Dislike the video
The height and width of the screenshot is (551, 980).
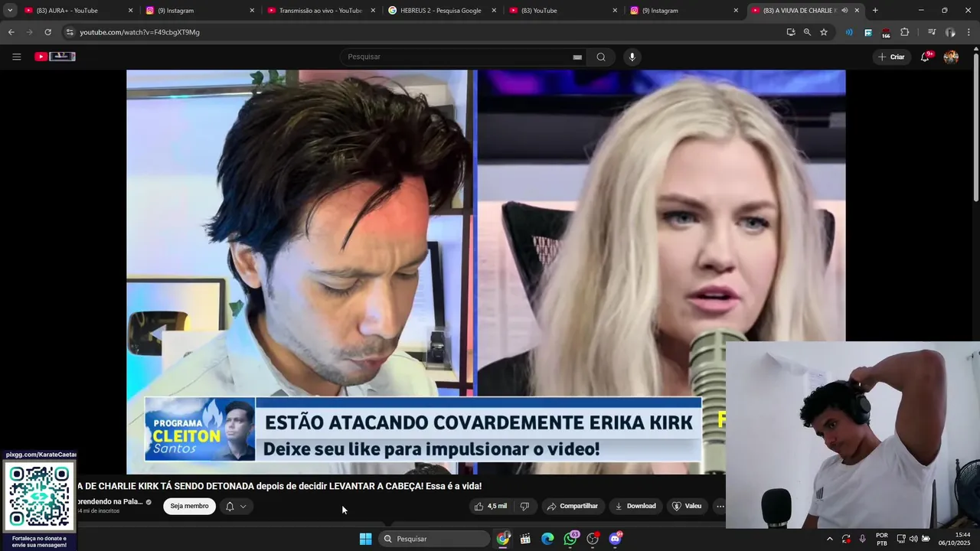tap(524, 506)
